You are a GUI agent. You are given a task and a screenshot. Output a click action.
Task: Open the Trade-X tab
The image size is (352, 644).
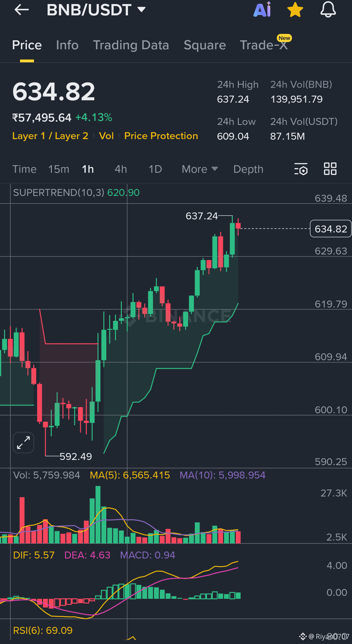pyautogui.click(x=264, y=45)
